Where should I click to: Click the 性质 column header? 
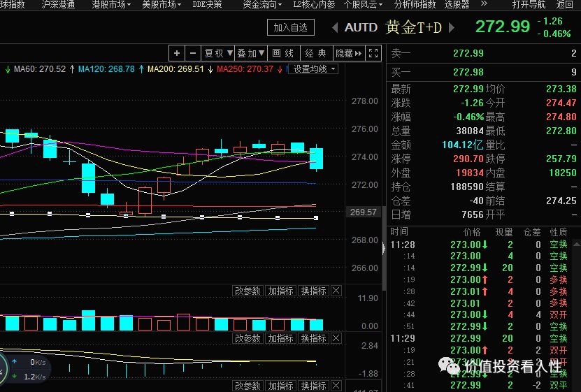click(x=559, y=232)
